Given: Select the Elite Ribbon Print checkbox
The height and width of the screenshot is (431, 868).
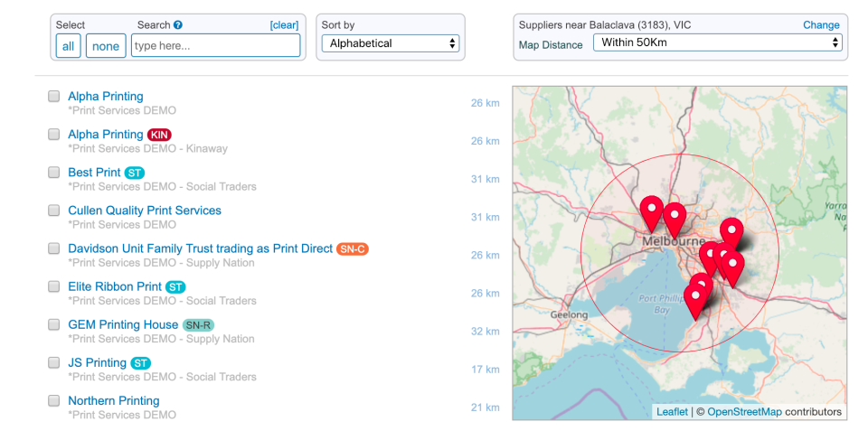Looking at the screenshot, I should click(x=53, y=286).
